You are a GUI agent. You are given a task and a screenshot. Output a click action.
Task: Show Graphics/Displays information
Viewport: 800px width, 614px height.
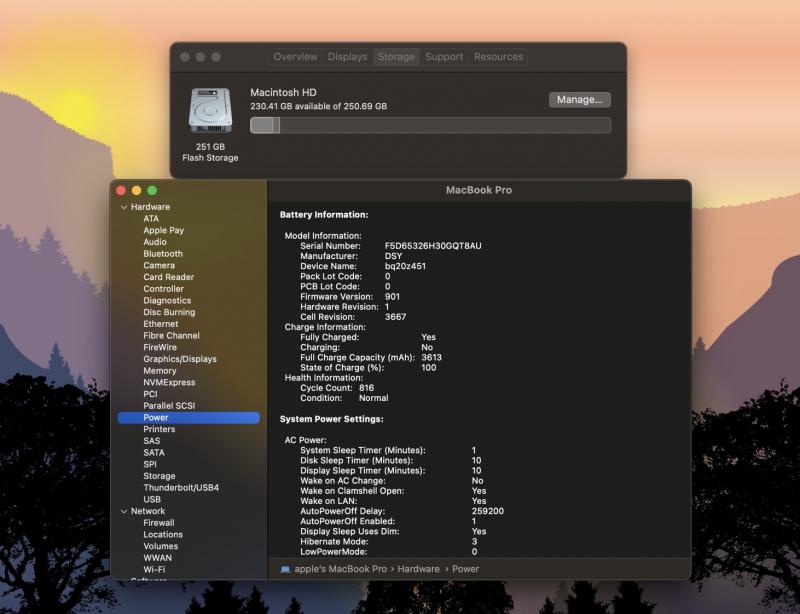point(180,359)
